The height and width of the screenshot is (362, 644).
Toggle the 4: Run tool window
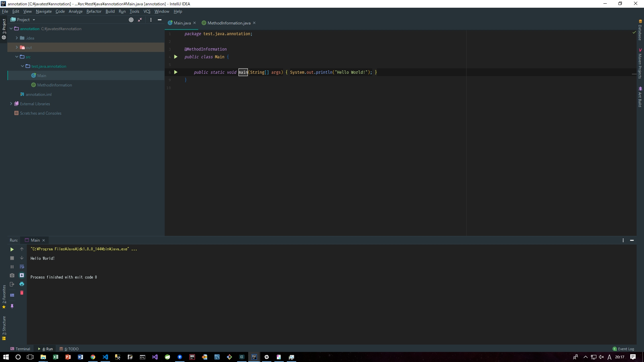[45, 349]
